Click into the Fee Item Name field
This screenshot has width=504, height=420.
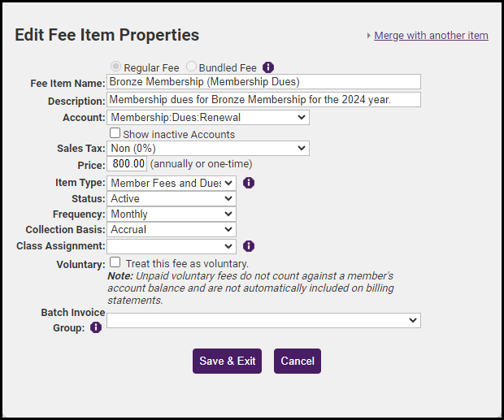point(263,82)
